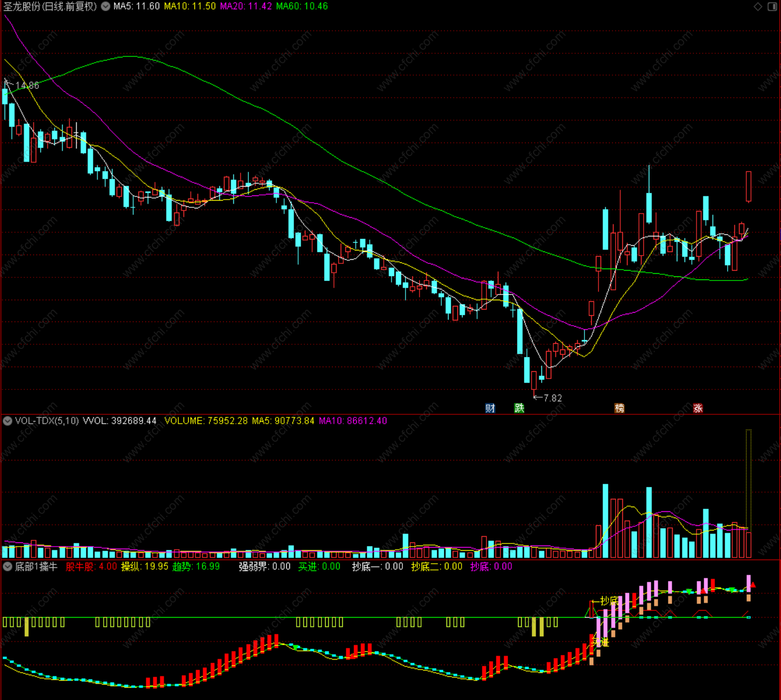Click the 趋势: 16.99 value
This screenshot has height=700, width=781.
pos(196,566)
